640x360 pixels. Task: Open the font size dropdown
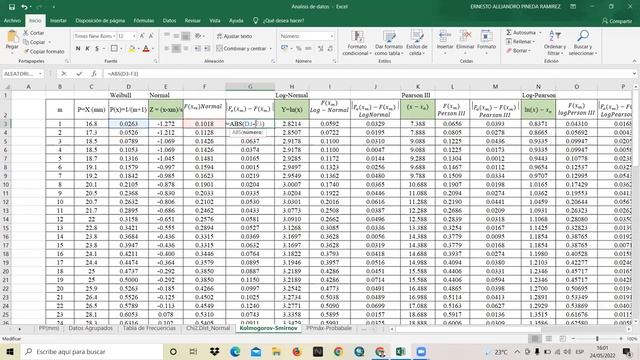(134, 36)
